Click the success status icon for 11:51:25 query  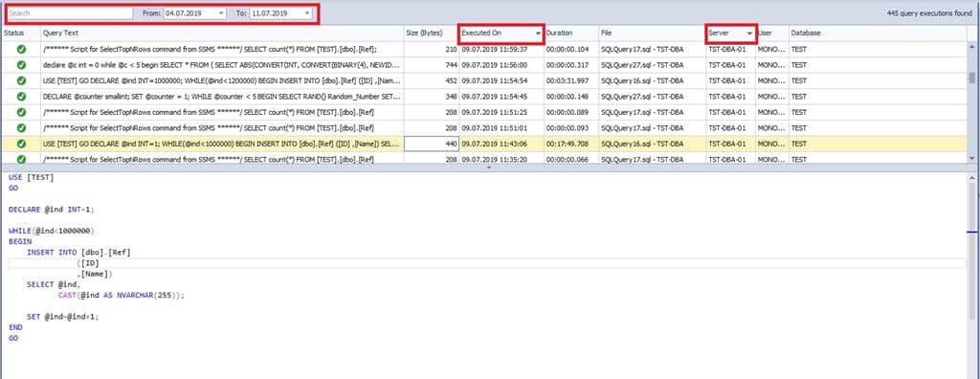[x=21, y=113]
